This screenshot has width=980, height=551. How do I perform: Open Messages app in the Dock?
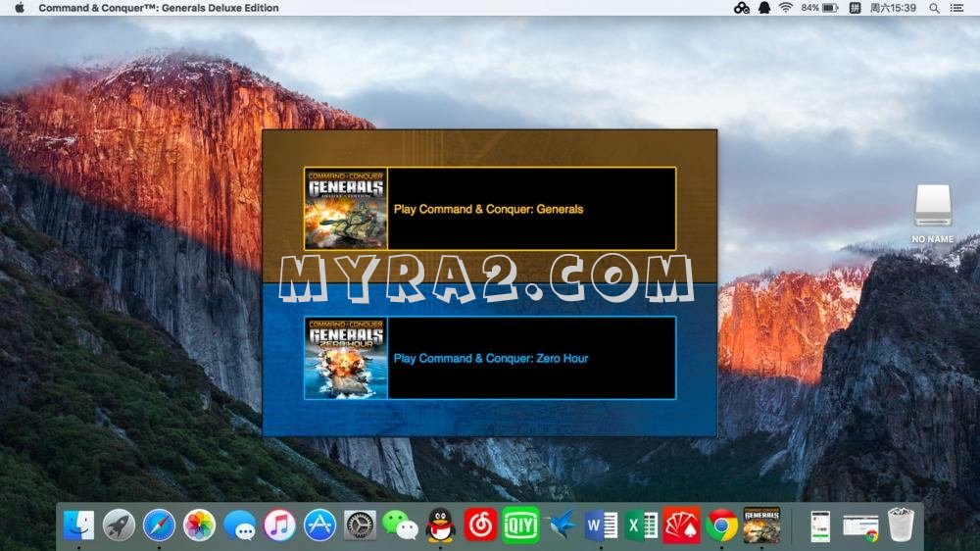pos(239,526)
